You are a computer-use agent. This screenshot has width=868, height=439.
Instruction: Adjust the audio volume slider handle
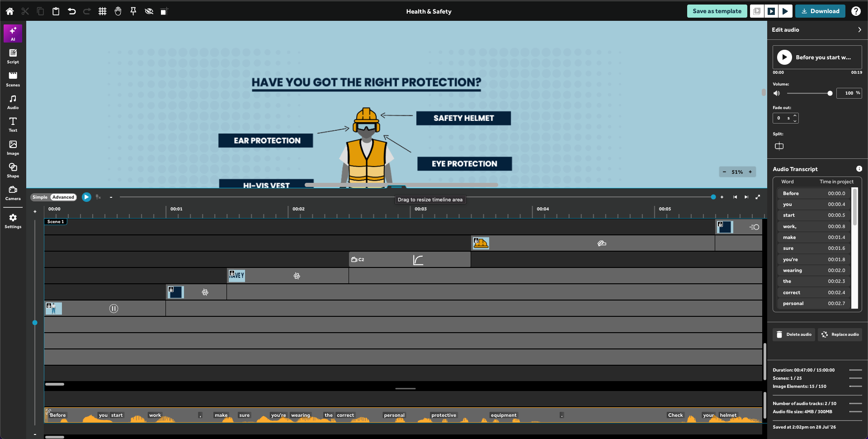point(830,93)
